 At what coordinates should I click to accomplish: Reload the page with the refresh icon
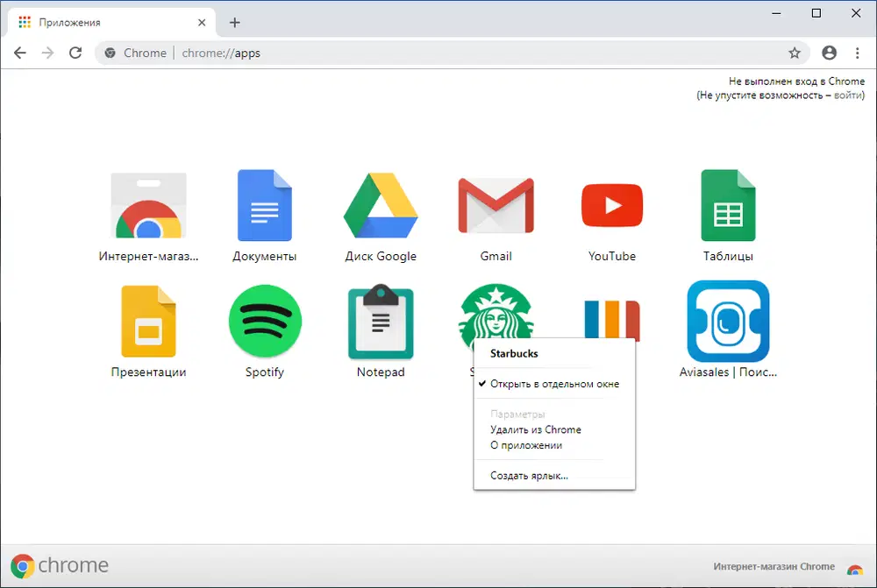click(x=75, y=53)
